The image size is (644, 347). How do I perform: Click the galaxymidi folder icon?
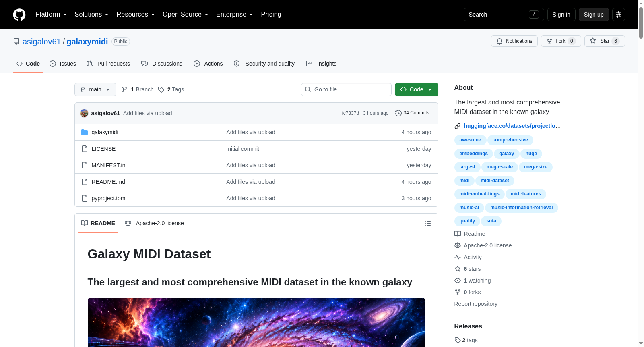pos(85,132)
